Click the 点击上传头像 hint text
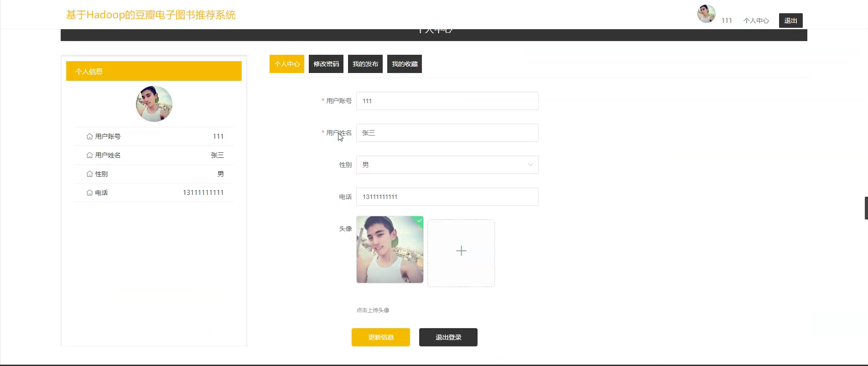The width and height of the screenshot is (868, 366). pyautogui.click(x=373, y=310)
